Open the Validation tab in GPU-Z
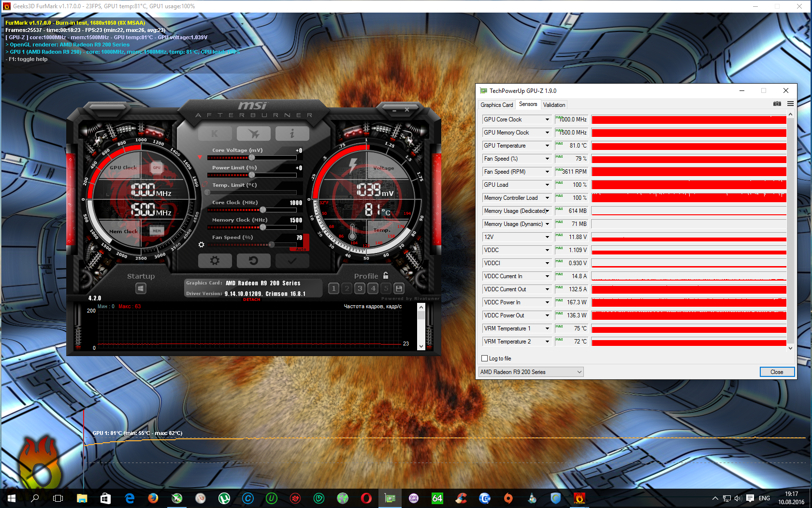Screen dimensions: 812x508 [554, 105]
